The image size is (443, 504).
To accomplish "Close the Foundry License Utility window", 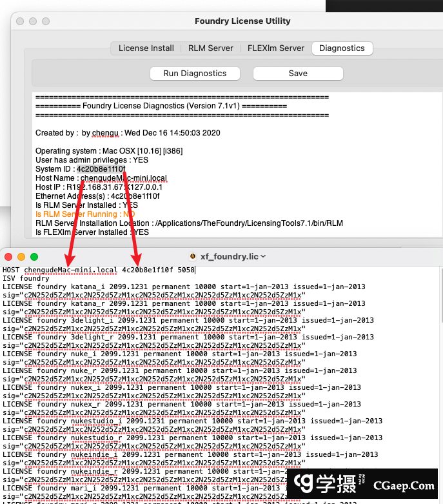I will pyautogui.click(x=19, y=21).
